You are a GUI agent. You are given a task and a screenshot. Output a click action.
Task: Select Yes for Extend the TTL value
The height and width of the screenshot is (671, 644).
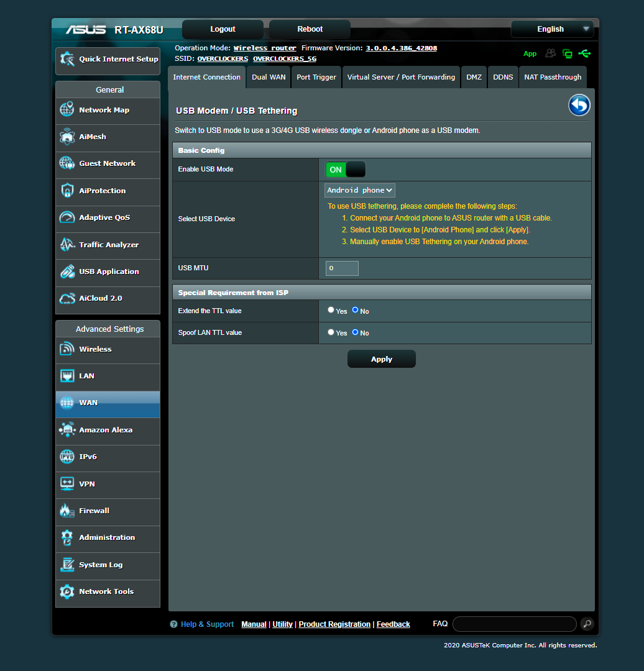point(331,310)
